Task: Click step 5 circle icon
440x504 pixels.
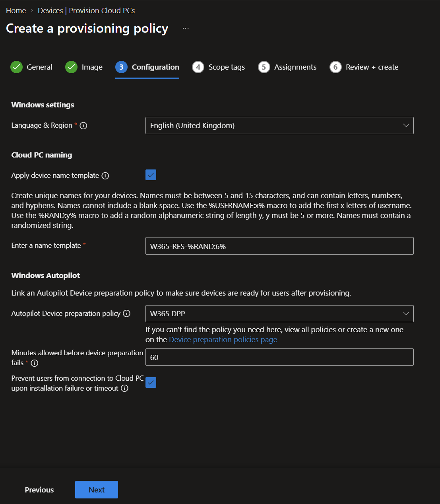Action: click(x=264, y=67)
